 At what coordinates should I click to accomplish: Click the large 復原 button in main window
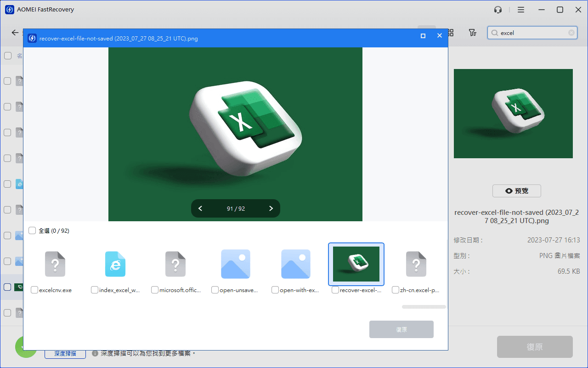pyautogui.click(x=535, y=347)
